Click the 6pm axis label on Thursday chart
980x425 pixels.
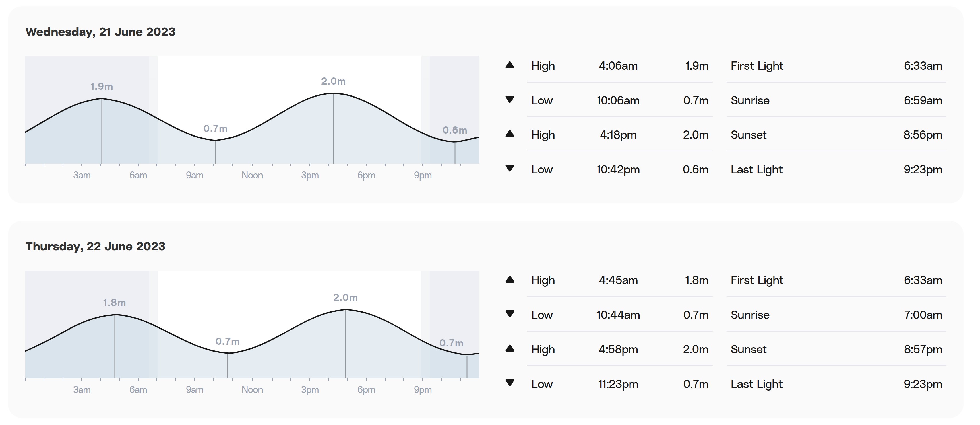pos(366,390)
